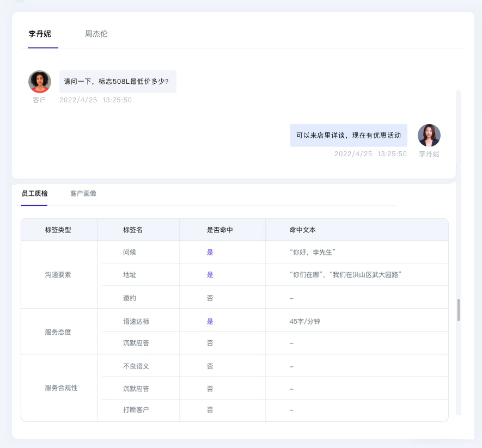This screenshot has width=482, height=448.
Task: Click the 沟通要素 category cell
Action: (58, 275)
